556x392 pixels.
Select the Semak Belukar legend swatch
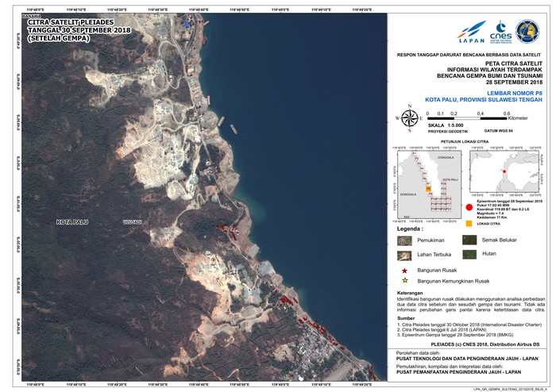point(469,239)
